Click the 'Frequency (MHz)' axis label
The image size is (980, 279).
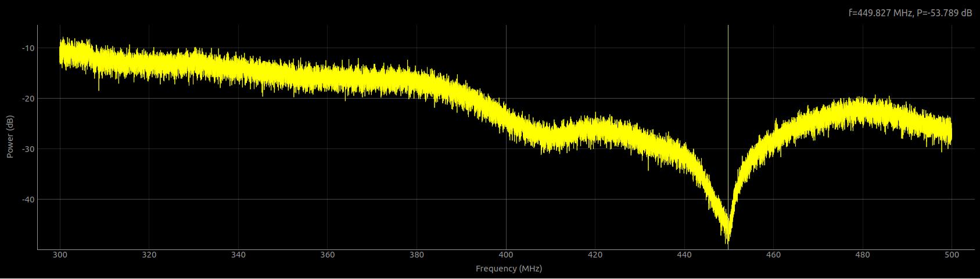[x=508, y=269]
